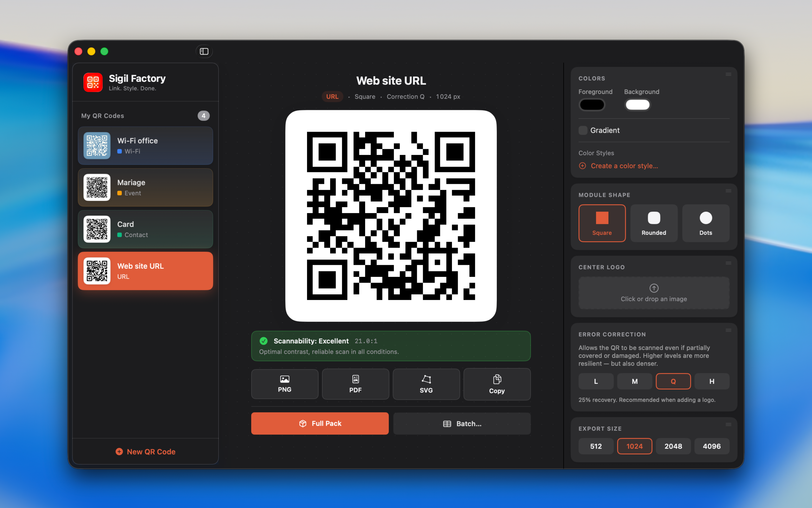The image size is (812, 508).
Task: Enable the Gradient checkbox
Action: coord(583,130)
